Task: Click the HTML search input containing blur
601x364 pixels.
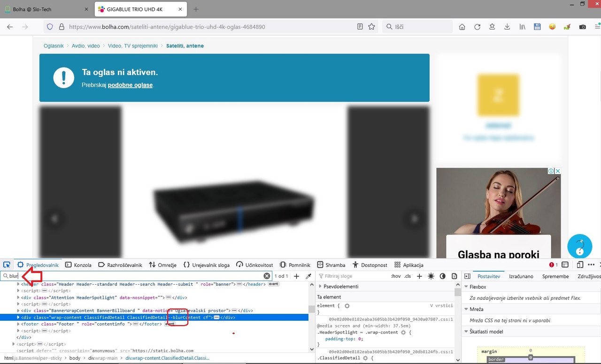Action: [136, 276]
